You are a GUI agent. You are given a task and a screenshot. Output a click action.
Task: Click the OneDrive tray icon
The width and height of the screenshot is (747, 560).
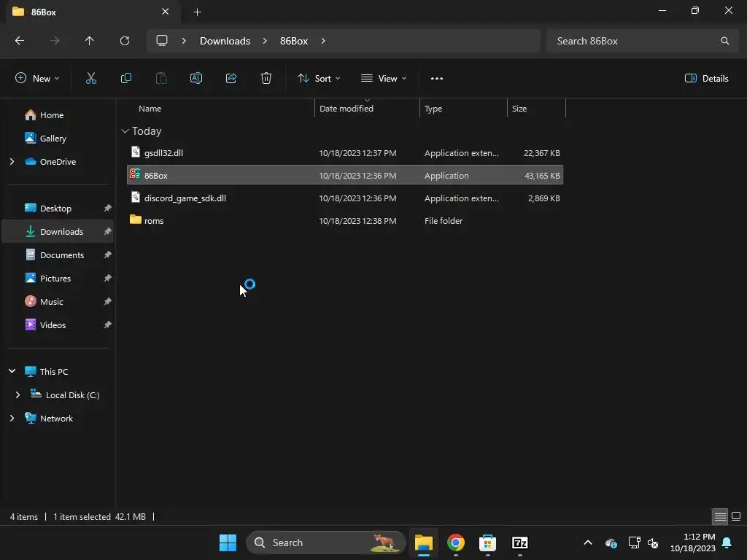[611, 542]
